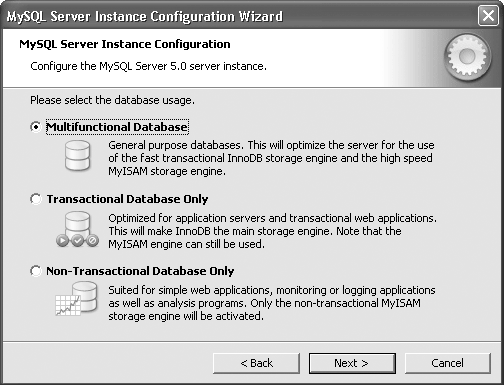The image size is (504, 385).
Task: Click the Multifunctional Database cylinder icon
Action: [77, 156]
